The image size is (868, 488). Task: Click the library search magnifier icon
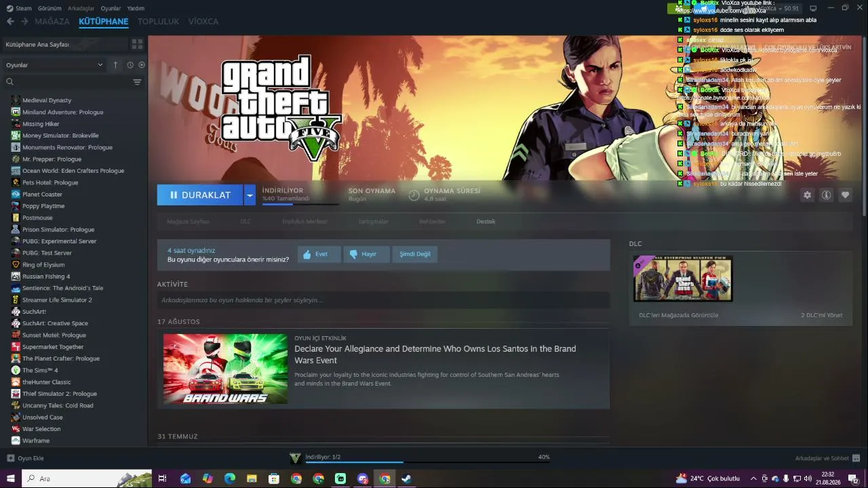pyautogui.click(x=9, y=82)
